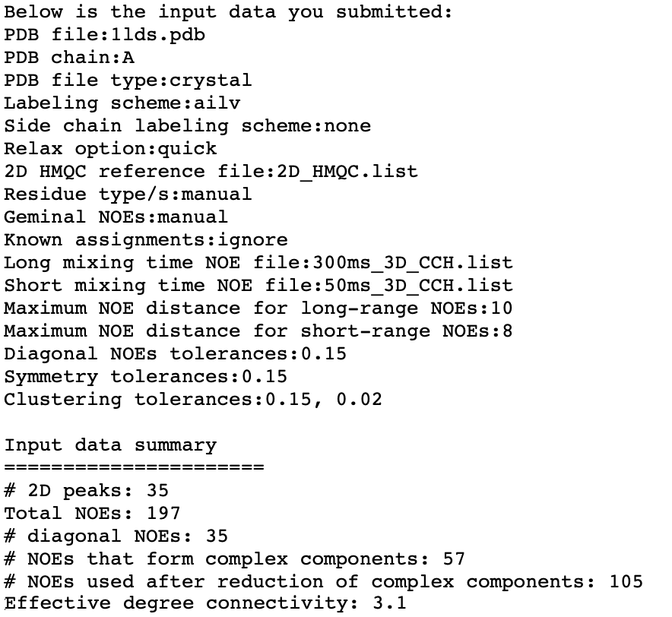Image resolution: width=672 pixels, height=617 pixels.
Task: Click the 'Known assignments:ignore' line
Action: pos(146,240)
